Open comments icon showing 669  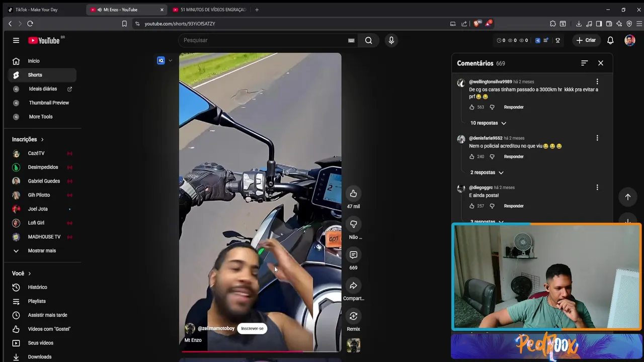click(x=353, y=255)
